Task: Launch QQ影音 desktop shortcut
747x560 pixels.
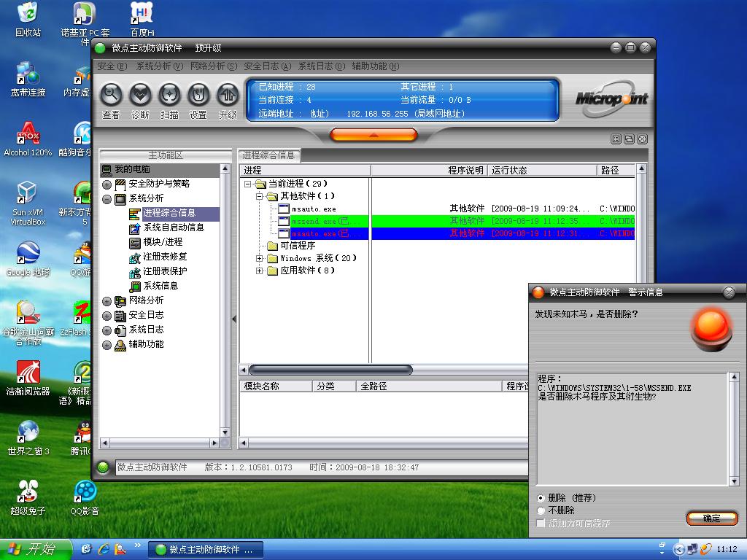Action: pos(85,497)
